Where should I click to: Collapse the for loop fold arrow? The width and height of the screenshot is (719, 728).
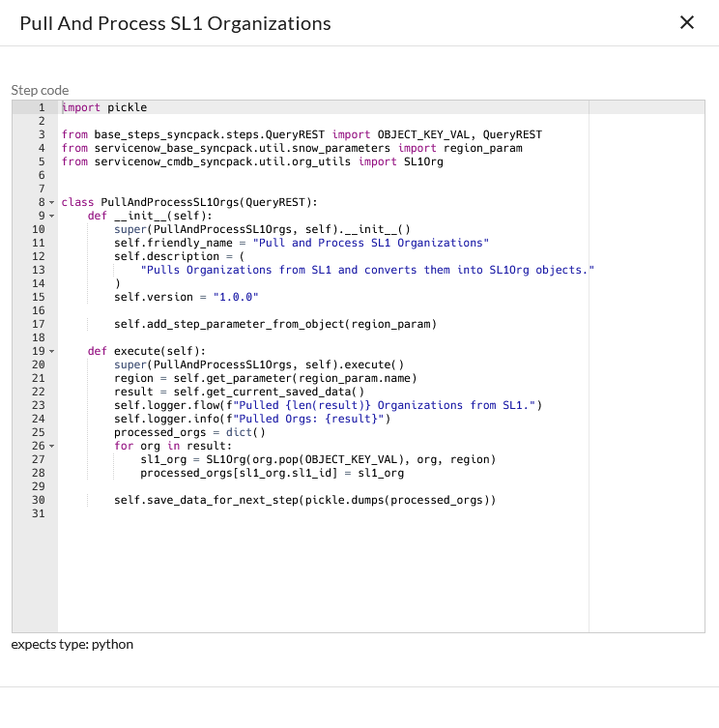(52, 446)
